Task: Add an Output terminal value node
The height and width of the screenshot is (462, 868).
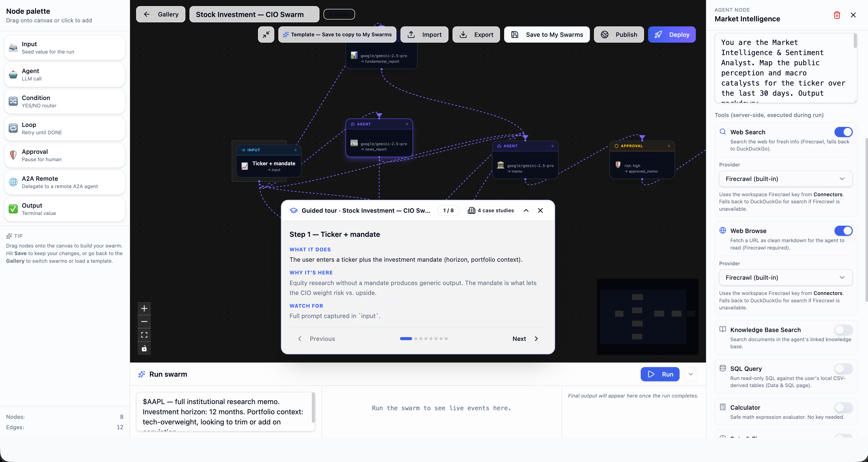Action: (x=64, y=209)
